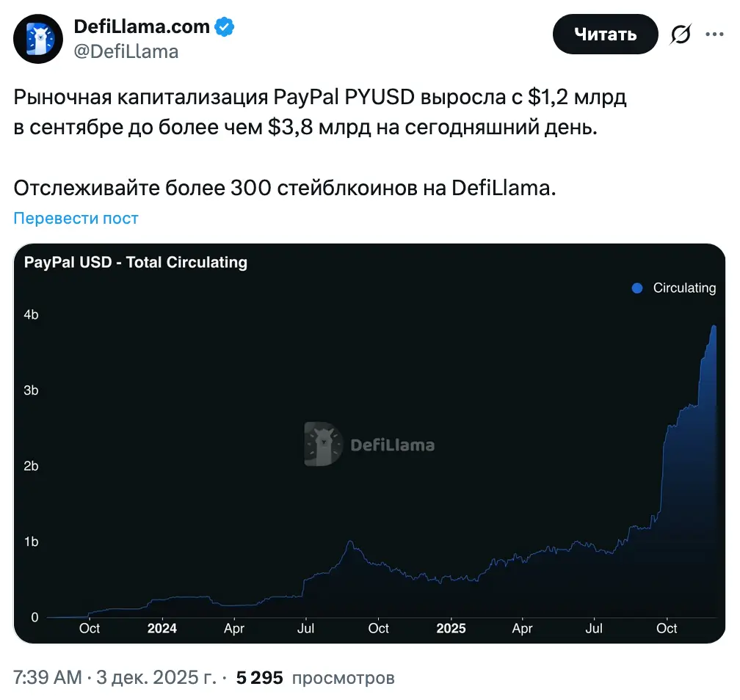
Task: Click the blue verified badge
Action: click(224, 28)
